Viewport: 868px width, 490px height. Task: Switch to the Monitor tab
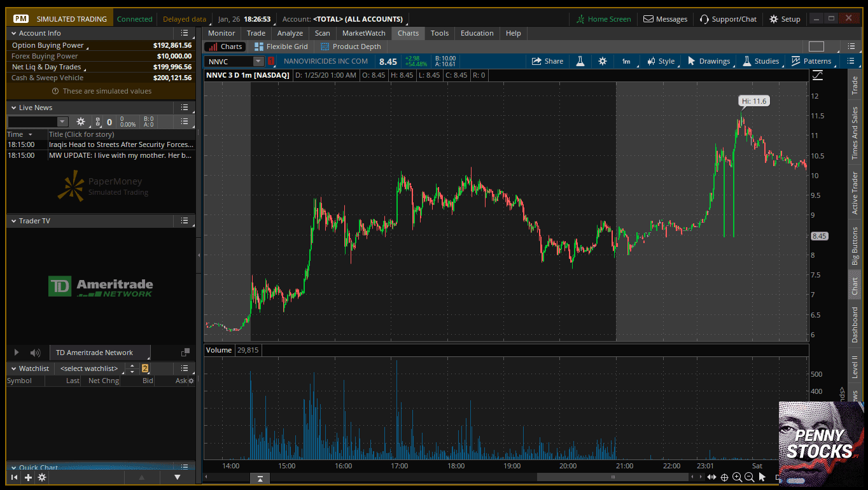pyautogui.click(x=221, y=33)
